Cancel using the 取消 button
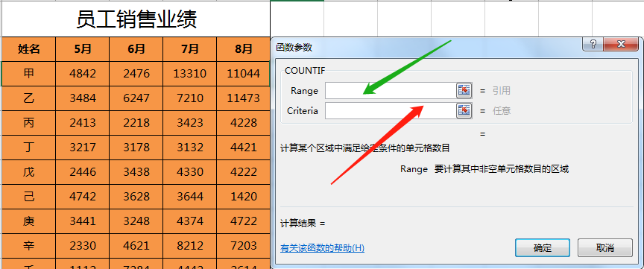This screenshot has width=644, height=269. pyautogui.click(x=605, y=247)
